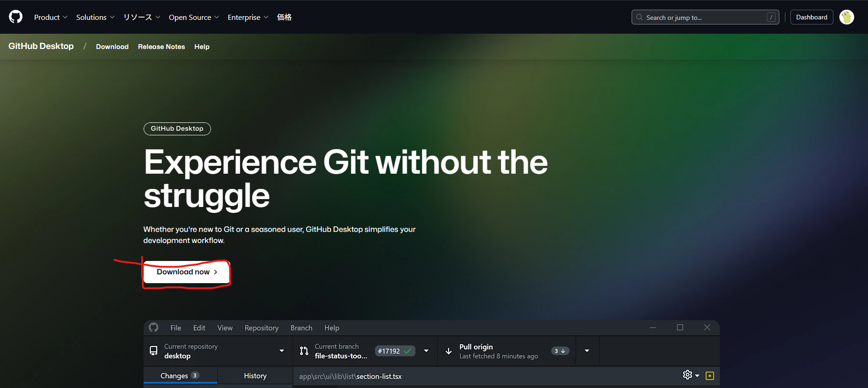Click the GitHub Desktop pill label
The width and height of the screenshot is (868, 388).
(177, 129)
